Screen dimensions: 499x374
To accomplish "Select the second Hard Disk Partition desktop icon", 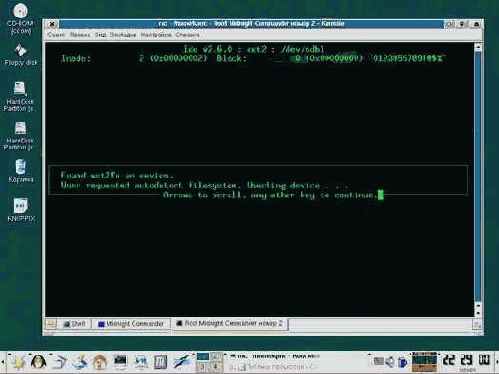I will 19,136.
